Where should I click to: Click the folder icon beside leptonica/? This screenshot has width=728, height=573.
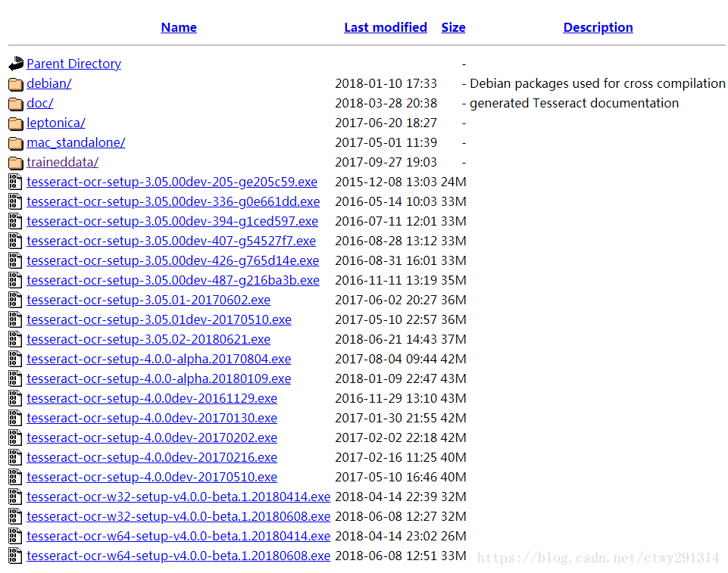pos(16,123)
